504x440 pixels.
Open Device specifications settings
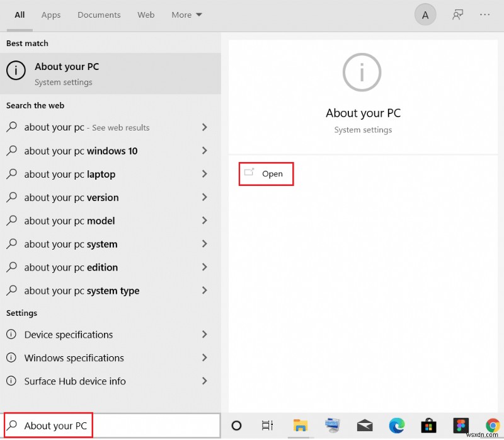coord(67,335)
